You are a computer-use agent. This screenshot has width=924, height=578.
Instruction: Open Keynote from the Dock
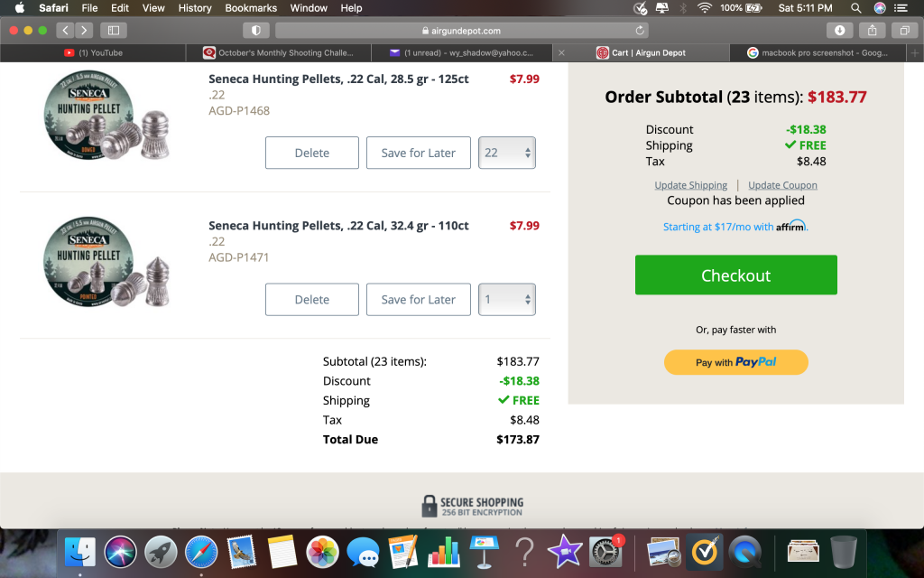485,552
